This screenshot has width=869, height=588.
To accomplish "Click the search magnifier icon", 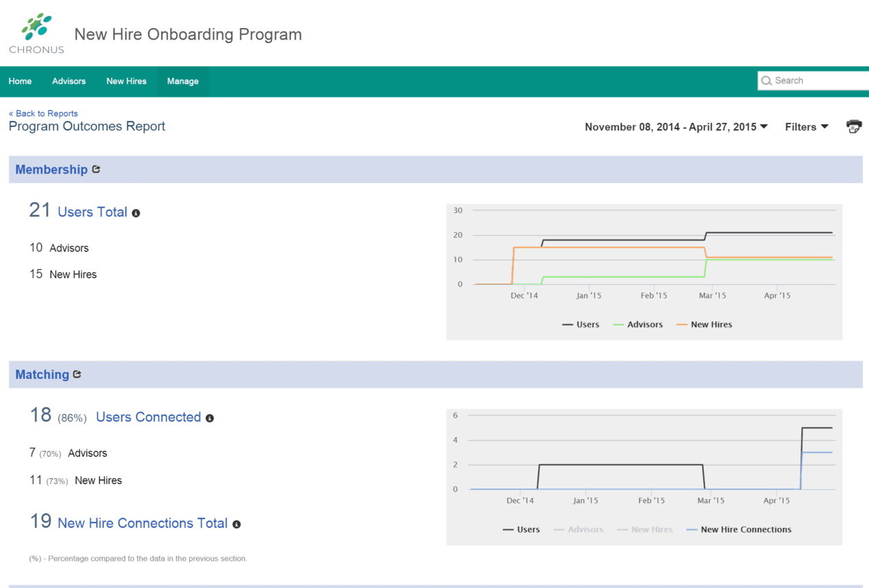I will click(767, 81).
